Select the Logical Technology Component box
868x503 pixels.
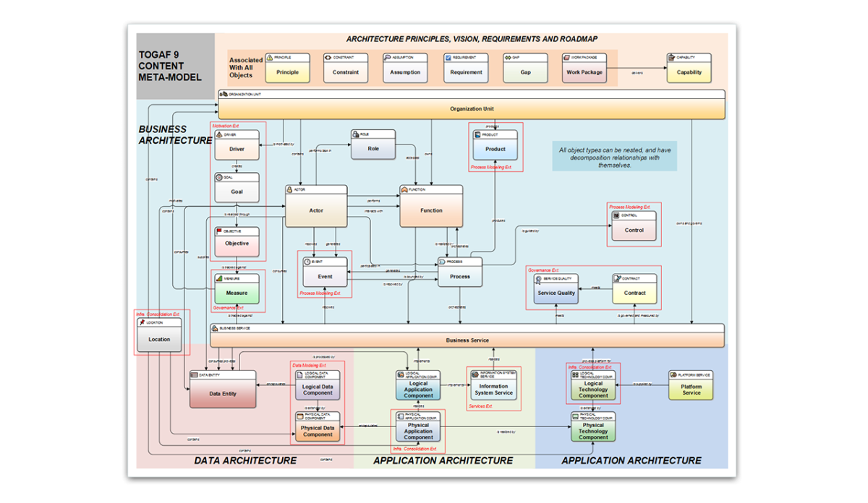[x=593, y=385]
